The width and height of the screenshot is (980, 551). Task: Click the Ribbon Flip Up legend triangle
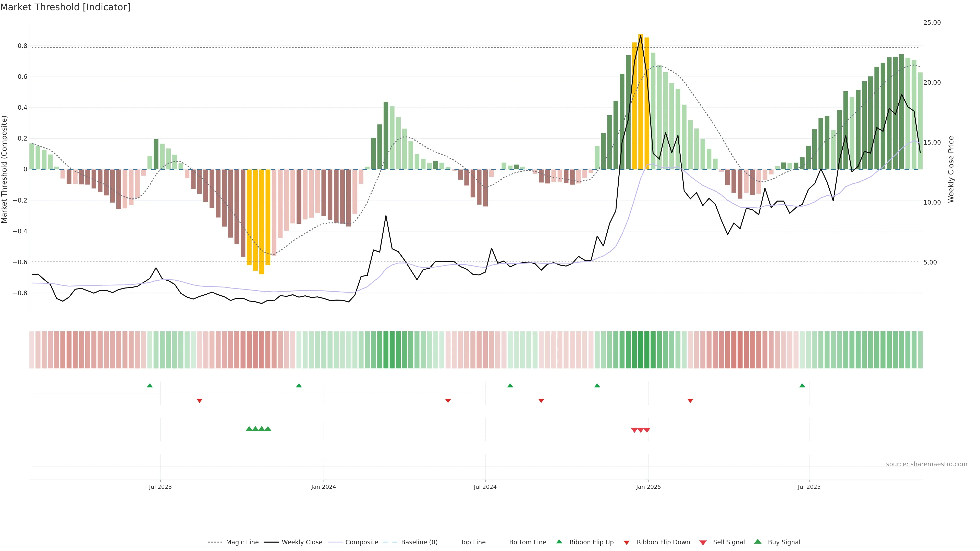pyautogui.click(x=559, y=542)
